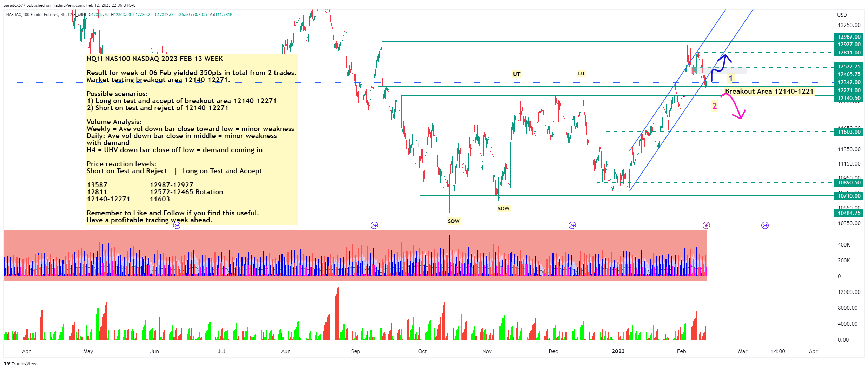Select the SOW label below the November low
Screen dimensions: 868x370
[x=503, y=209]
